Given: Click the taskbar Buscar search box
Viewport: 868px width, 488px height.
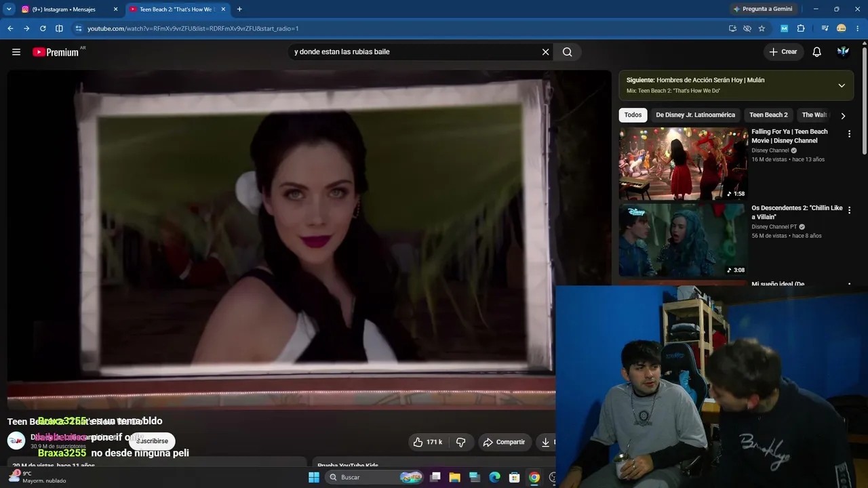Looking at the screenshot, I should [374, 477].
